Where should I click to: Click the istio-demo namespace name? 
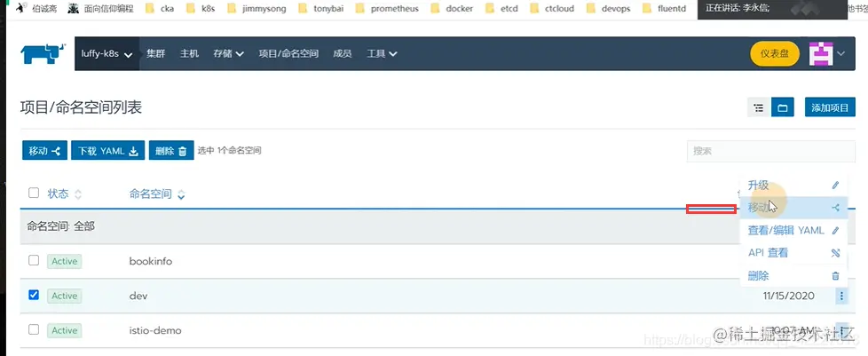[155, 330]
